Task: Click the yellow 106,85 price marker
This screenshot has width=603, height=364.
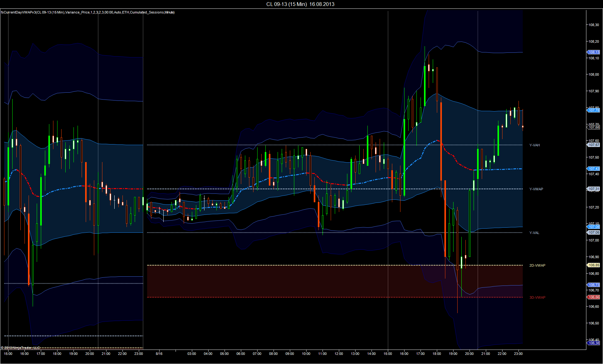Action: click(594, 265)
